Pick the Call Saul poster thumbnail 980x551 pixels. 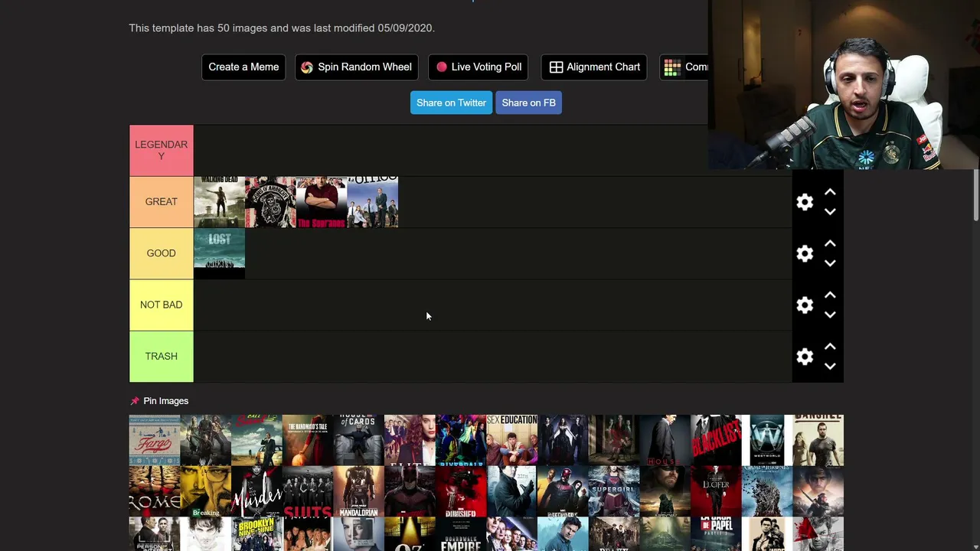(x=256, y=440)
